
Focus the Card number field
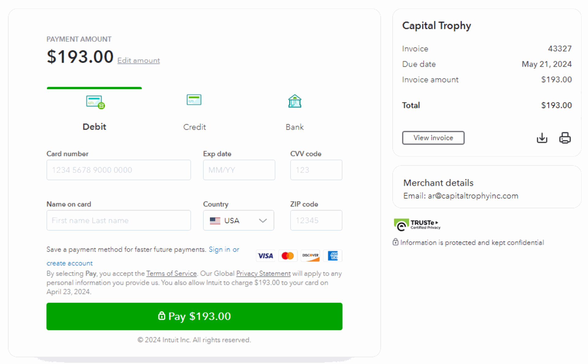119,170
